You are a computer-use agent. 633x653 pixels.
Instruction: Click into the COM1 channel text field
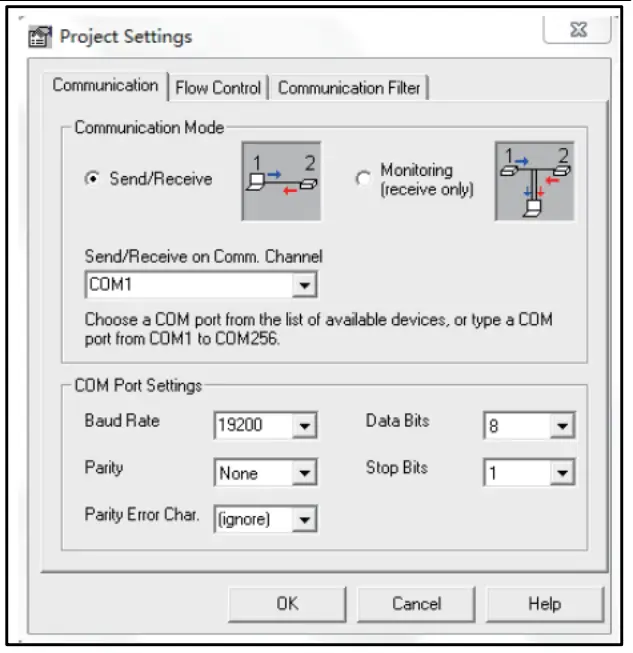[x=188, y=285]
